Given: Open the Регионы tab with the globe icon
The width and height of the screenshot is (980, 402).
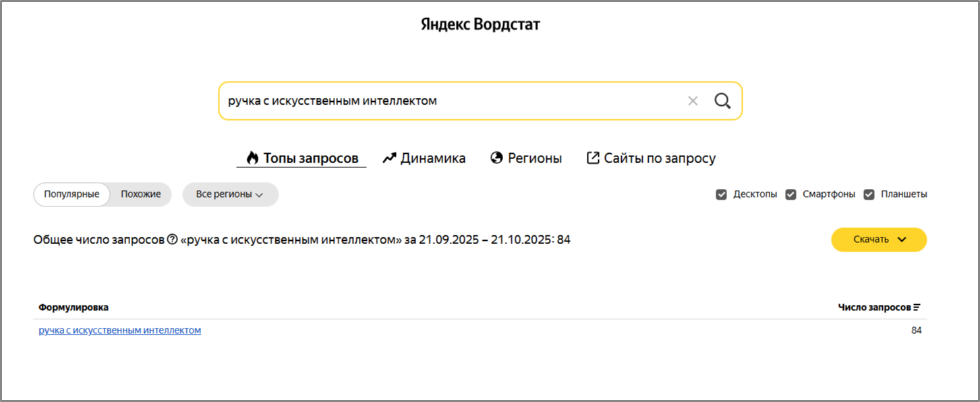Looking at the screenshot, I should coord(526,159).
